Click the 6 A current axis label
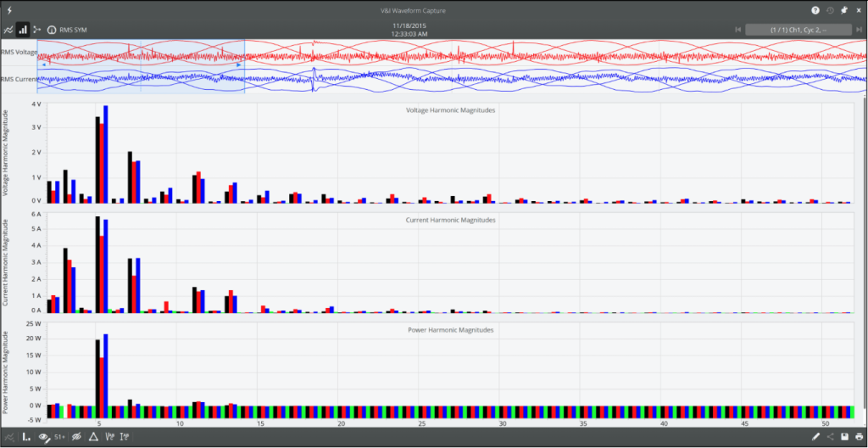This screenshot has height=448, width=868. point(36,214)
